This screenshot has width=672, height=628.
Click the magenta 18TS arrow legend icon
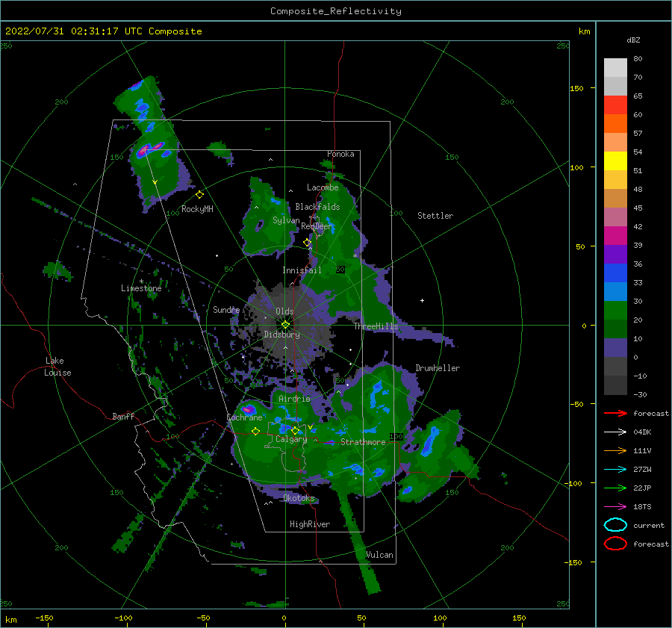tap(615, 507)
